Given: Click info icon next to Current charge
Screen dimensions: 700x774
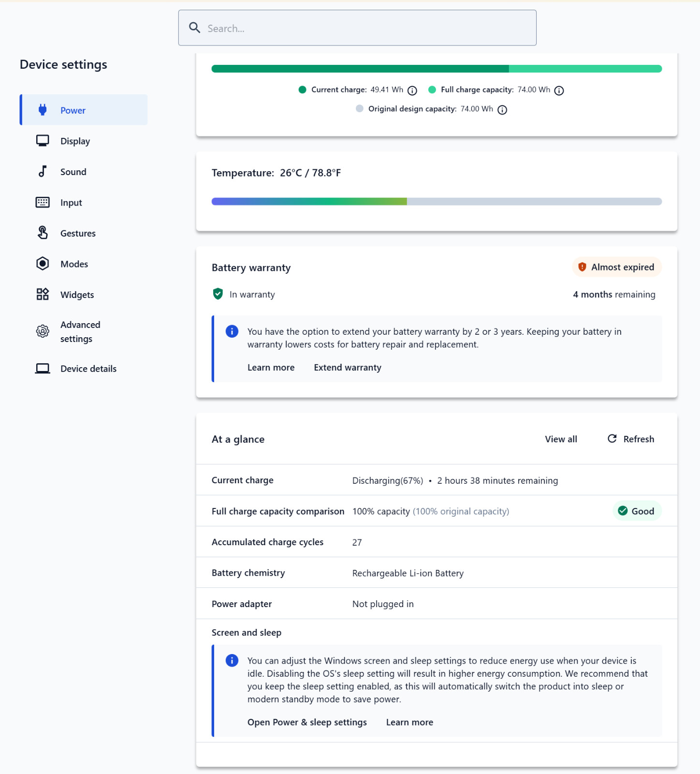Looking at the screenshot, I should point(412,90).
